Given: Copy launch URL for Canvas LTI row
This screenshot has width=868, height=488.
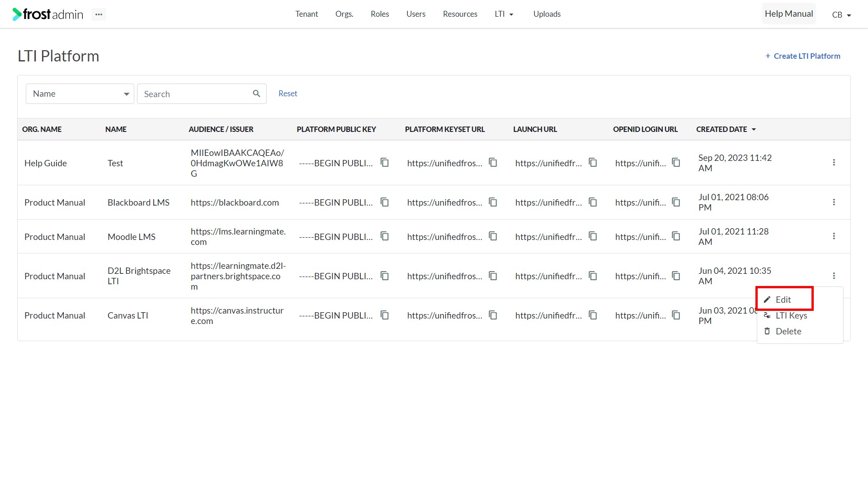Looking at the screenshot, I should point(593,315).
